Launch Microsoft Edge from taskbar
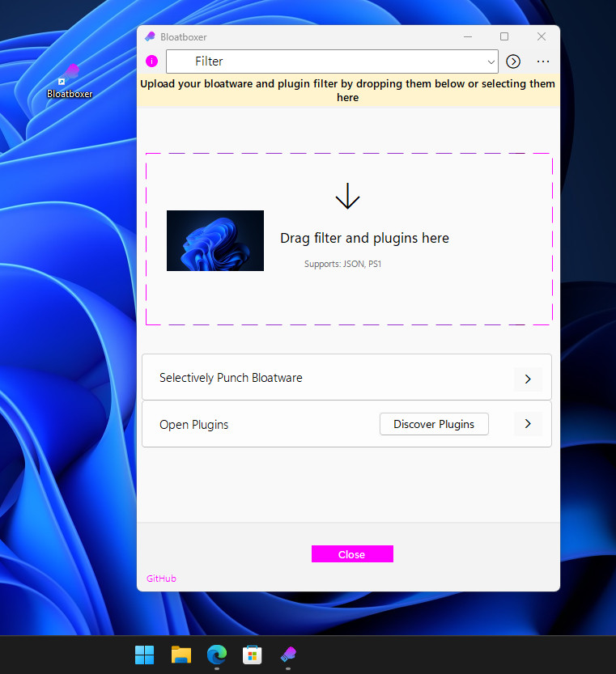This screenshot has height=674, width=616. point(217,655)
